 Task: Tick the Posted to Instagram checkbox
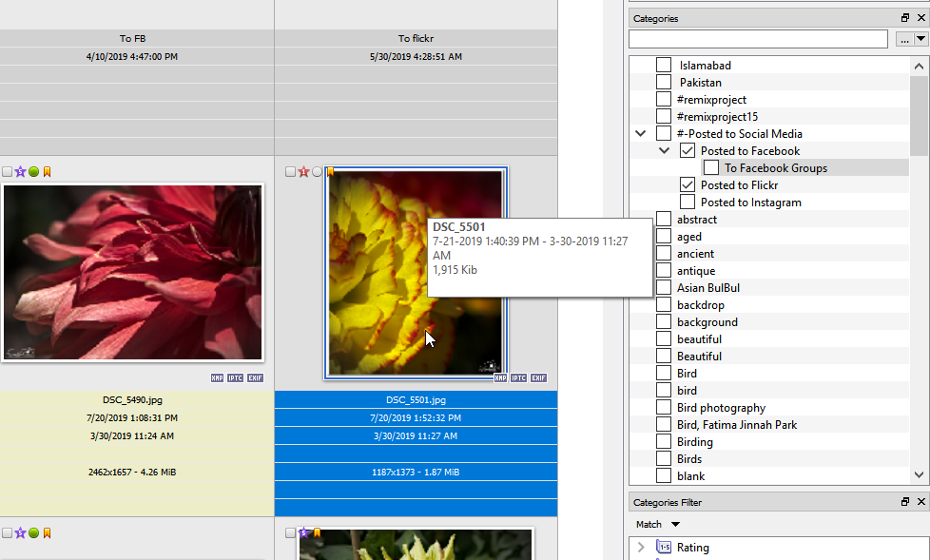[x=688, y=203]
